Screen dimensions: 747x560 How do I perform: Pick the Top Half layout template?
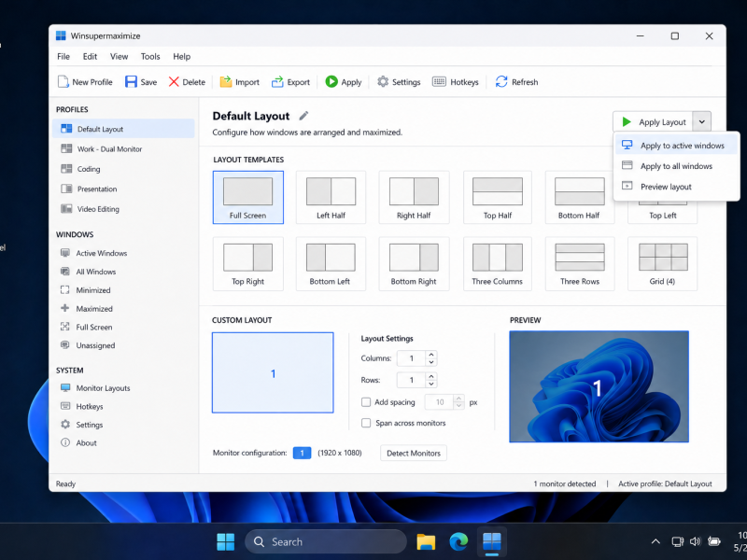(498, 197)
